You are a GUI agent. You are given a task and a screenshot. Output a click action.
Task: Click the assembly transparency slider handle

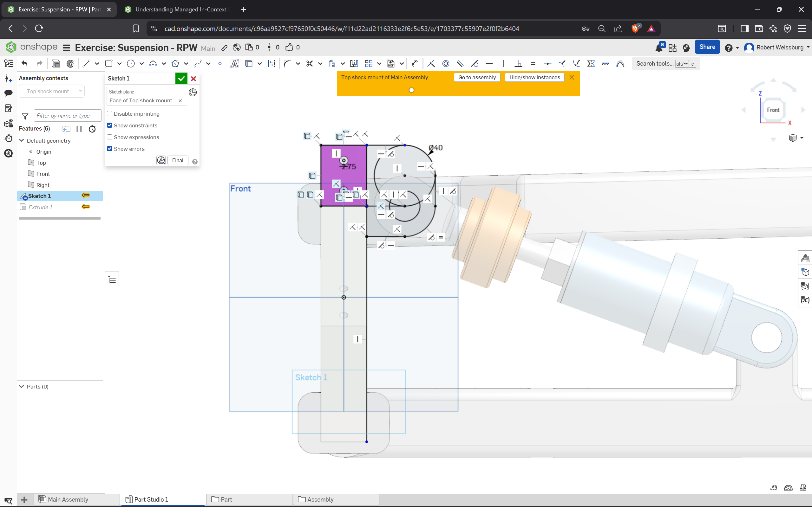point(411,90)
